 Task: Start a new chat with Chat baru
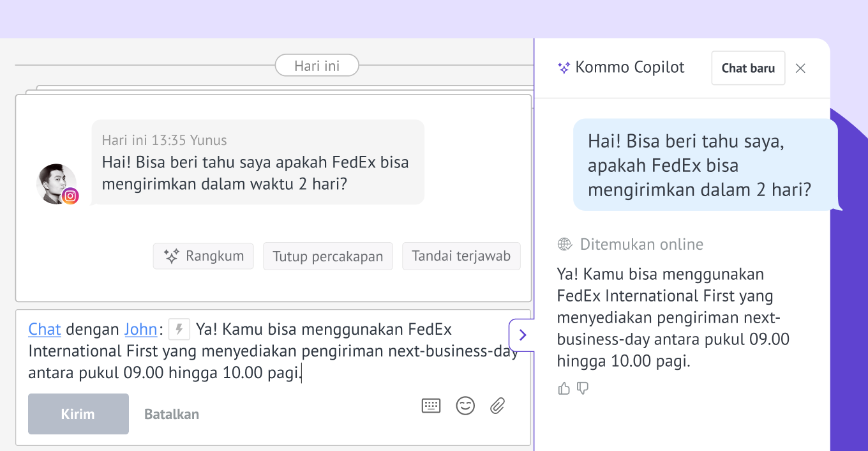[748, 68]
